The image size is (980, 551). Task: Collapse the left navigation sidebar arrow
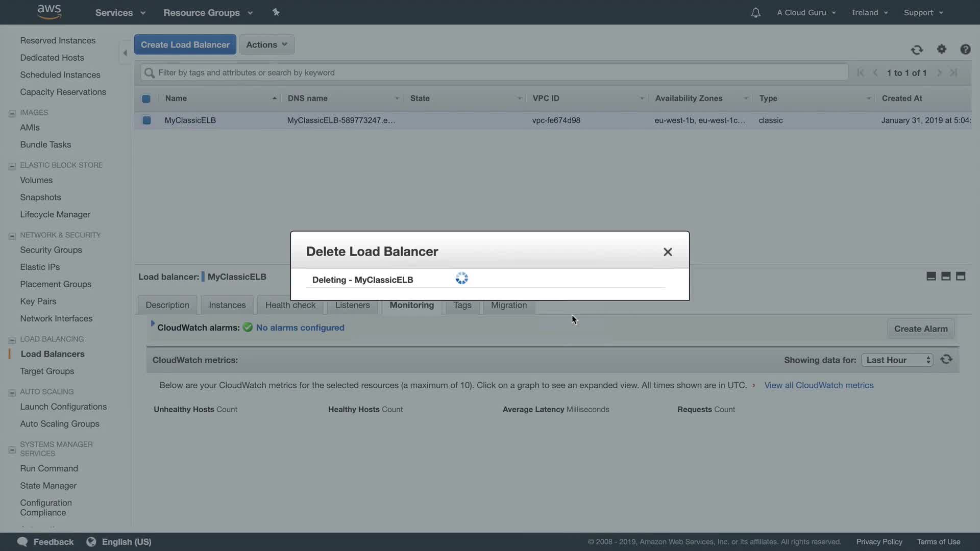[125, 53]
